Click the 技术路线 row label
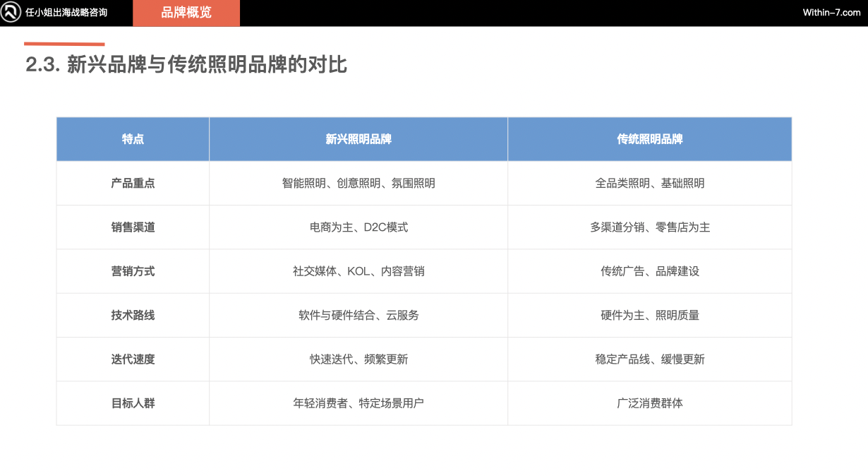This screenshot has width=868, height=476. (133, 315)
